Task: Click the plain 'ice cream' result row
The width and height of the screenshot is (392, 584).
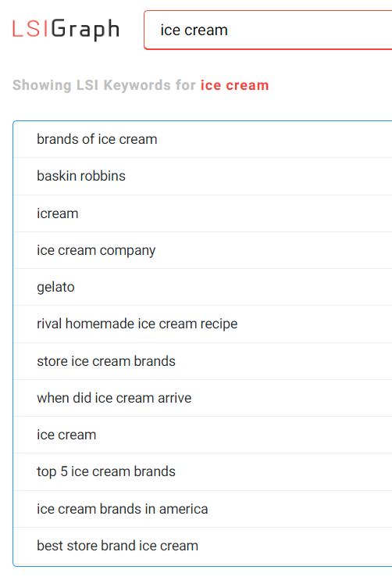Action: tap(203, 435)
